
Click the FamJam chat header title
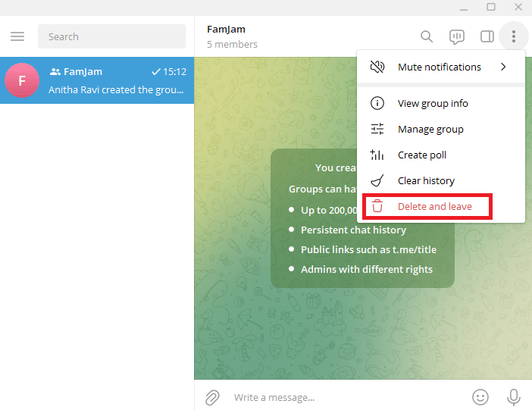pos(226,30)
